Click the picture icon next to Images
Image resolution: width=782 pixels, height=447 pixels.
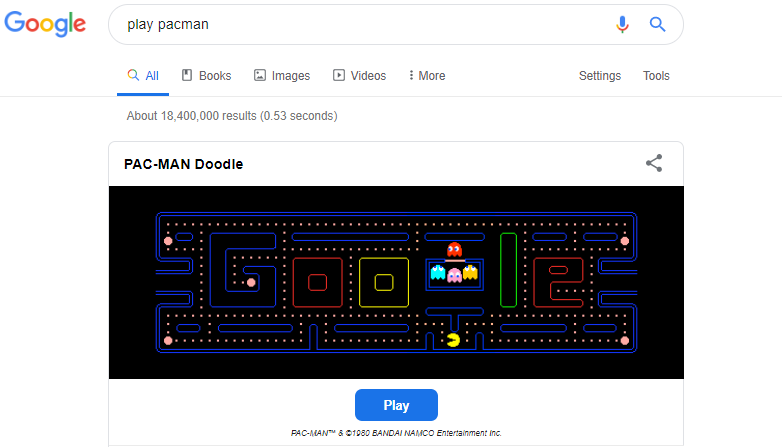[260, 75]
